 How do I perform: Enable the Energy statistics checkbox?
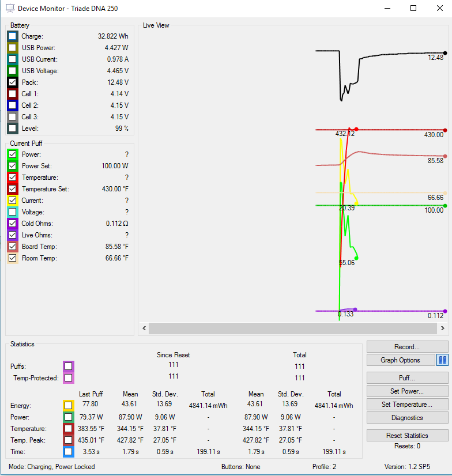coord(69,405)
